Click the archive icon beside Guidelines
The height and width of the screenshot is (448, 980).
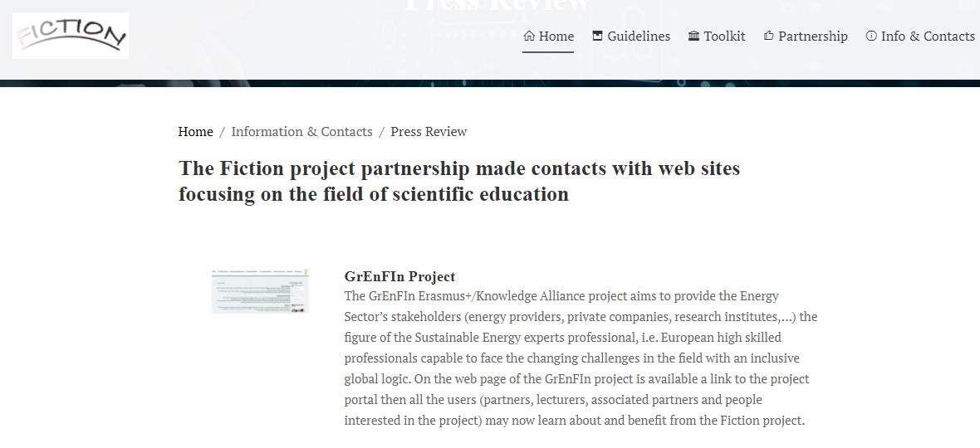coord(597,36)
